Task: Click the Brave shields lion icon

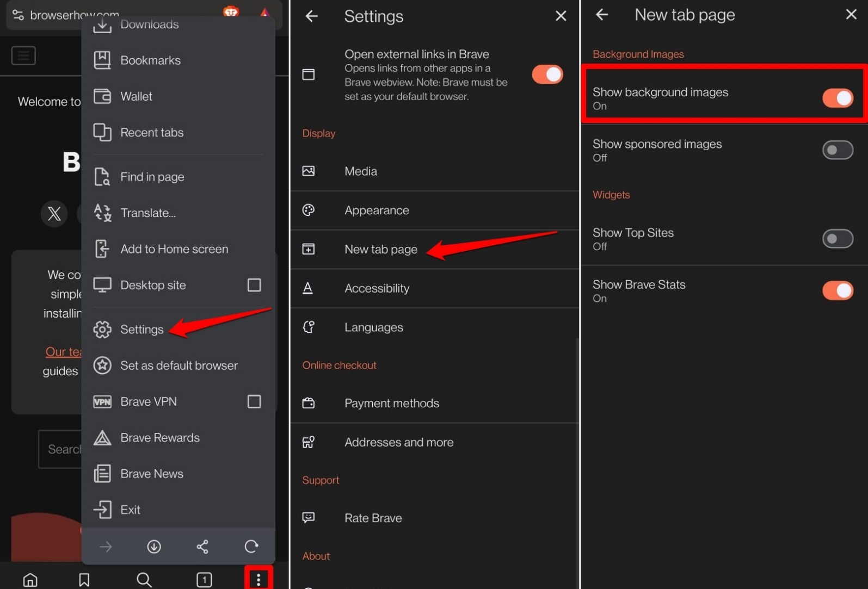Action: [x=231, y=11]
